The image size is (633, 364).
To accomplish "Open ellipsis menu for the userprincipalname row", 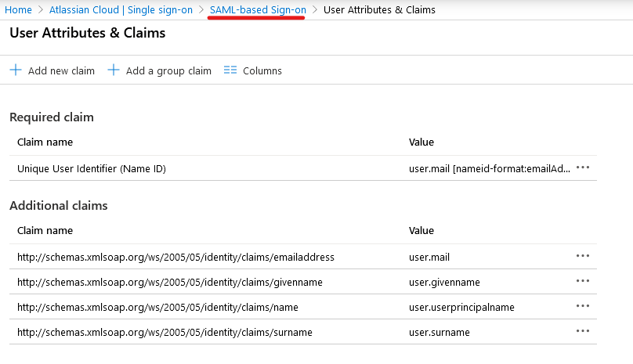I will (x=582, y=306).
